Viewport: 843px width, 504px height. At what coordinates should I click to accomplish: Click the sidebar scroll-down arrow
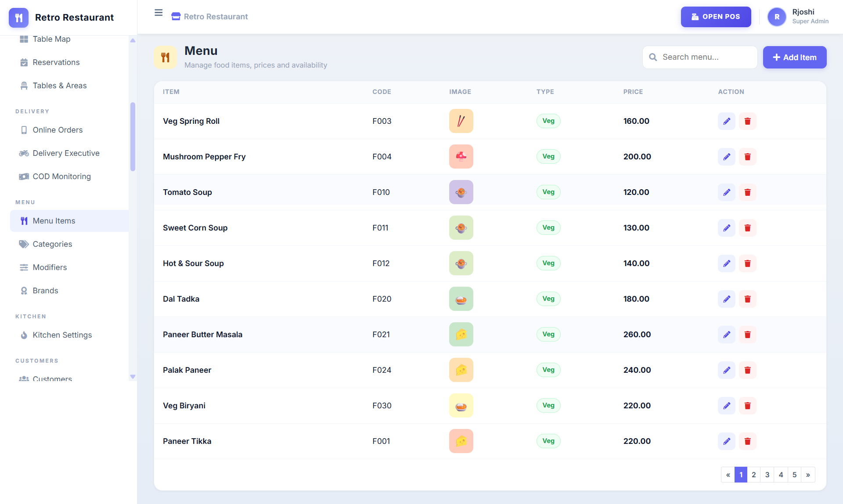click(x=133, y=377)
